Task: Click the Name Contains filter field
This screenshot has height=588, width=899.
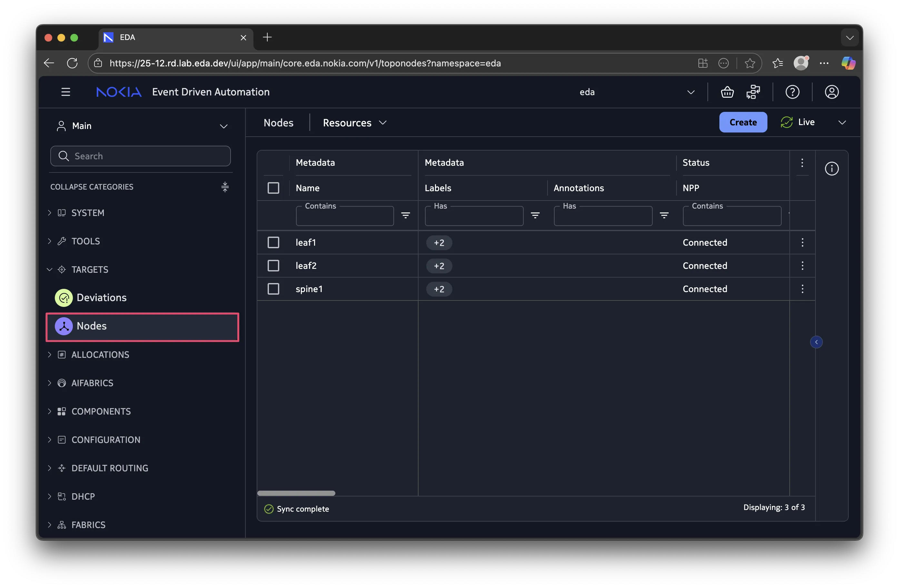Action: 344,216
